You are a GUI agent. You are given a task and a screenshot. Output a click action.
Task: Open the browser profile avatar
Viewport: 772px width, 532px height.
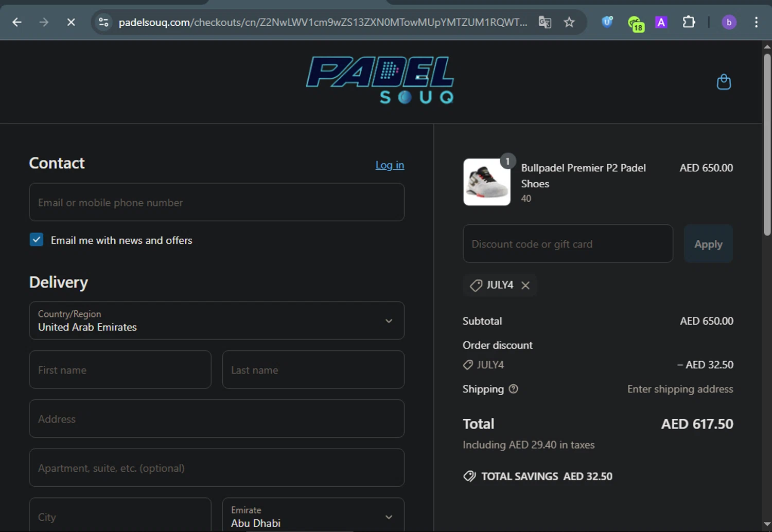coord(729,22)
